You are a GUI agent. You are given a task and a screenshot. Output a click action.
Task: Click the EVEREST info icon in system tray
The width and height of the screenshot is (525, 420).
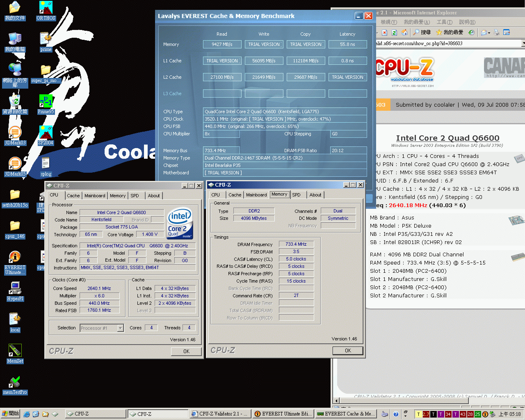pos(485,414)
